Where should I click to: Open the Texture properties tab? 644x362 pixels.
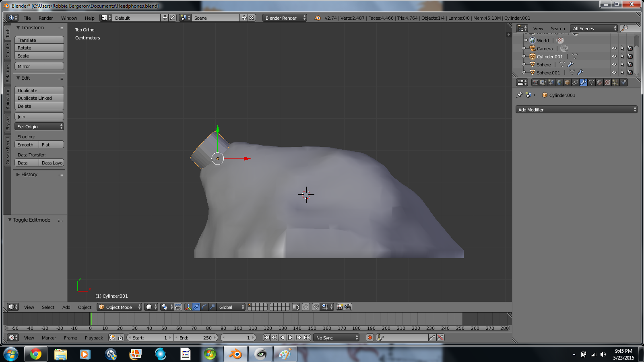pos(607,82)
